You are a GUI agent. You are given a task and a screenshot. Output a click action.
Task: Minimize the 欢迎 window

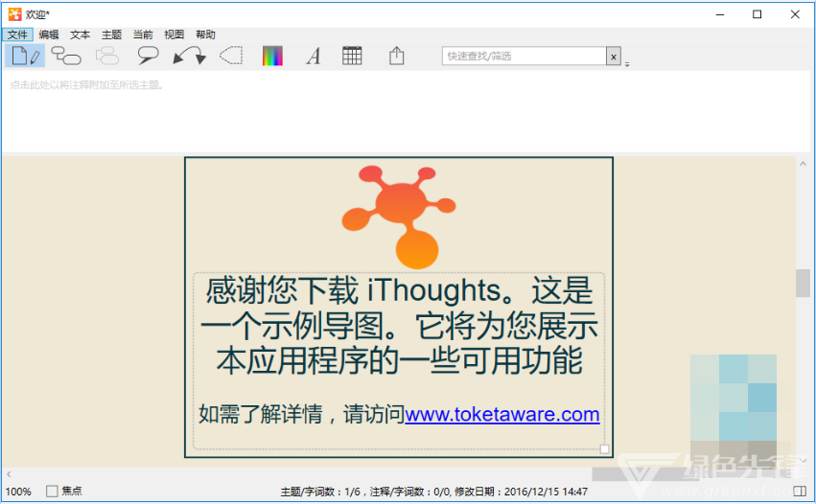720,14
